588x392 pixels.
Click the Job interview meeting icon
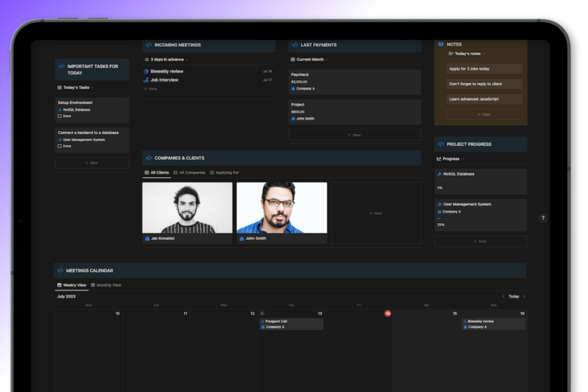point(146,80)
